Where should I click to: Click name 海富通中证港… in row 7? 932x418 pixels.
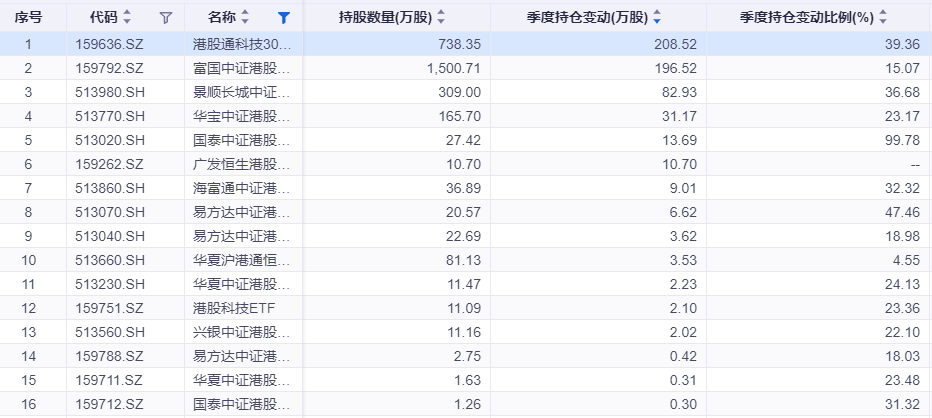[243, 188]
